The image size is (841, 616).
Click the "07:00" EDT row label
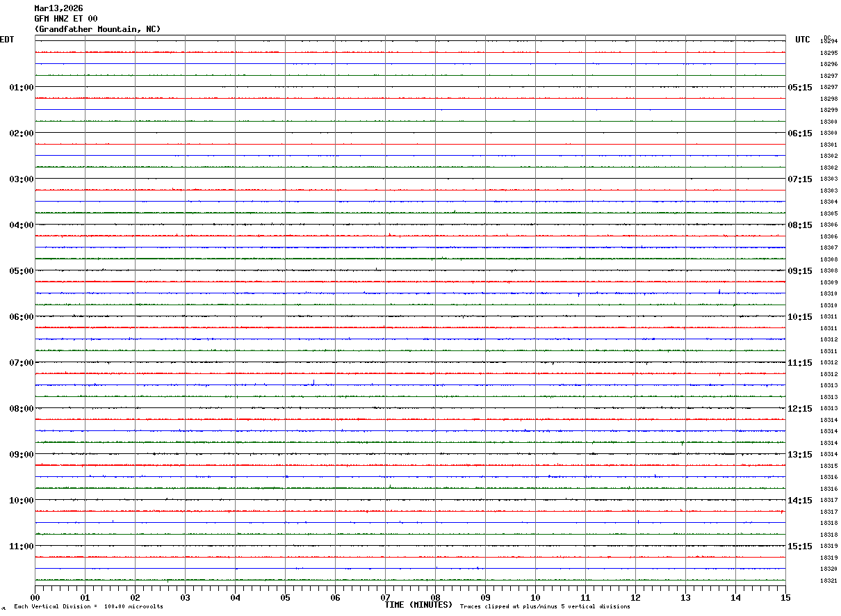[22, 363]
